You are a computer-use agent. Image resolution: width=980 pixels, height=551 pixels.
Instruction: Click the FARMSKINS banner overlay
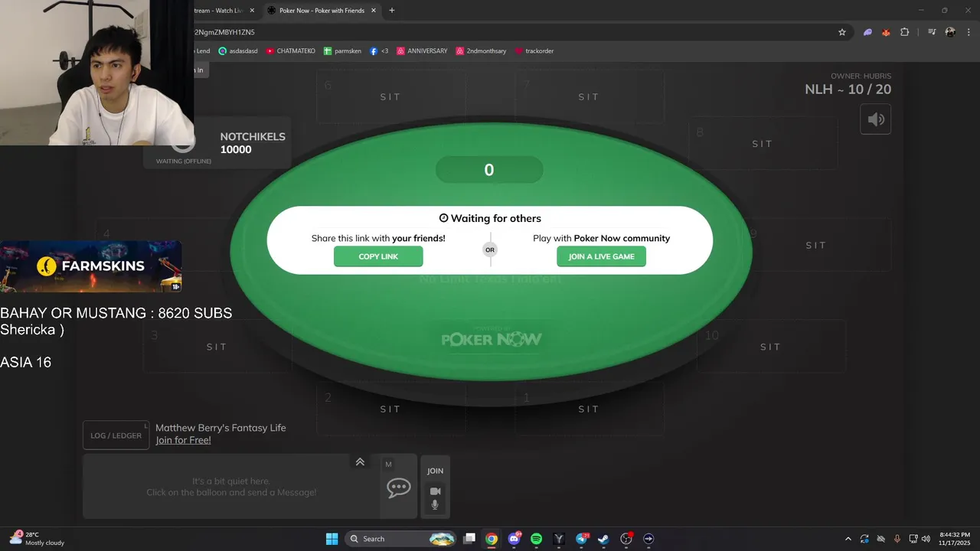(91, 266)
